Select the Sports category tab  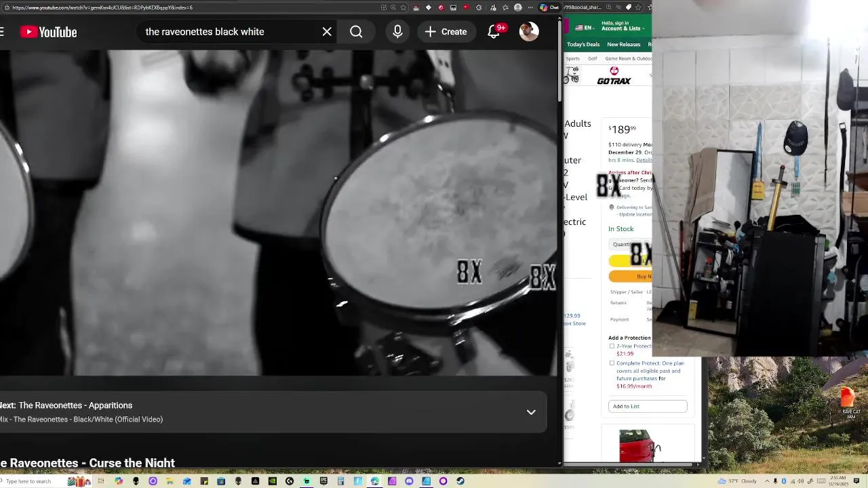click(x=573, y=58)
